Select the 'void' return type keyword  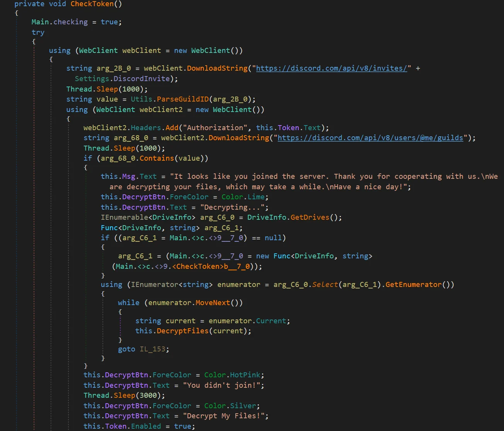click(58, 4)
